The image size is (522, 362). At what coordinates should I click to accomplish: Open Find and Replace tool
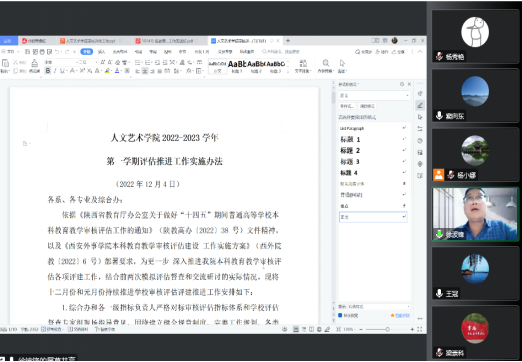pyautogui.click(x=326, y=65)
